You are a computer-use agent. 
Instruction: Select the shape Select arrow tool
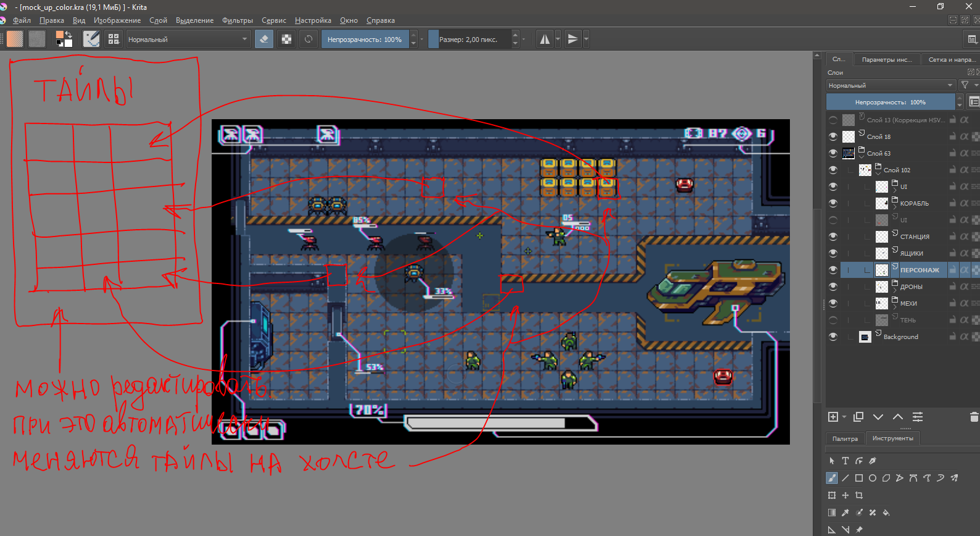pos(832,461)
